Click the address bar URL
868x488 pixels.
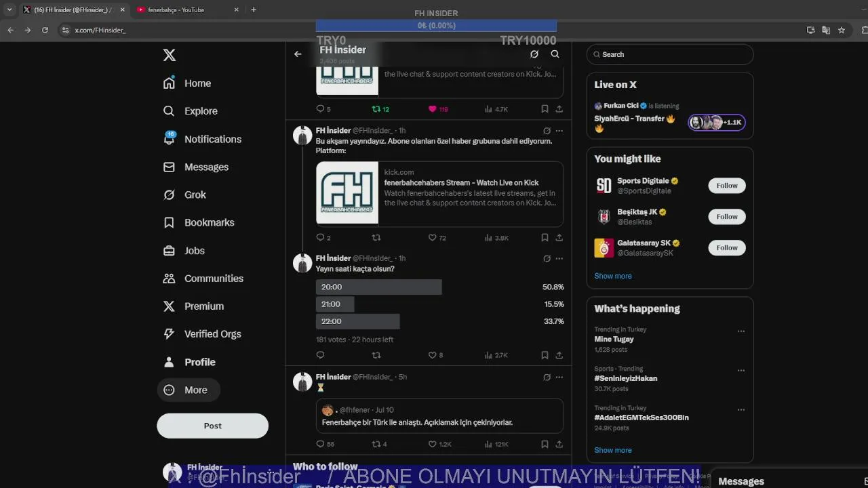coord(100,30)
